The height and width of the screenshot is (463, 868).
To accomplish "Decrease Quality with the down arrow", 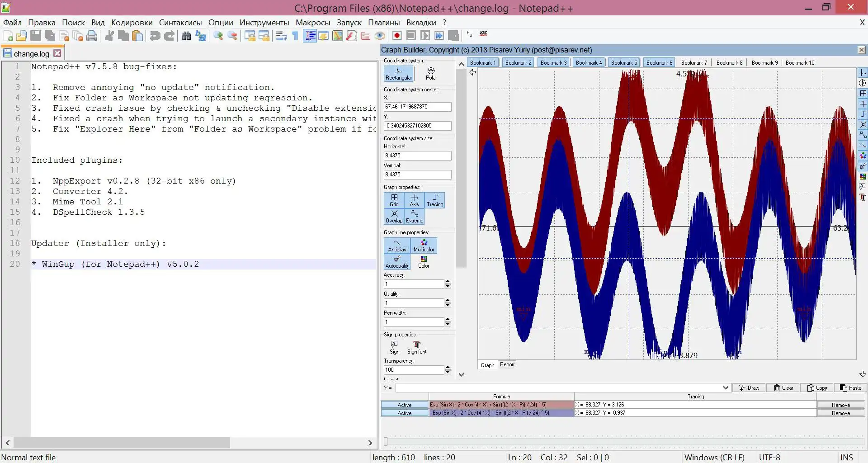I will point(448,305).
